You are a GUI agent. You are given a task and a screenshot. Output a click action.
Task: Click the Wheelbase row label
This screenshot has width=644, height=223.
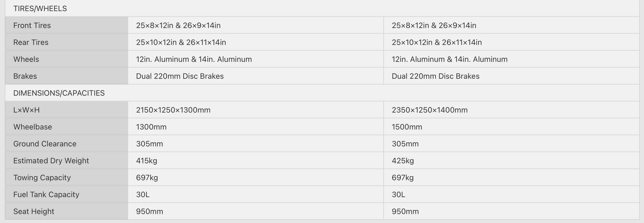pos(33,127)
